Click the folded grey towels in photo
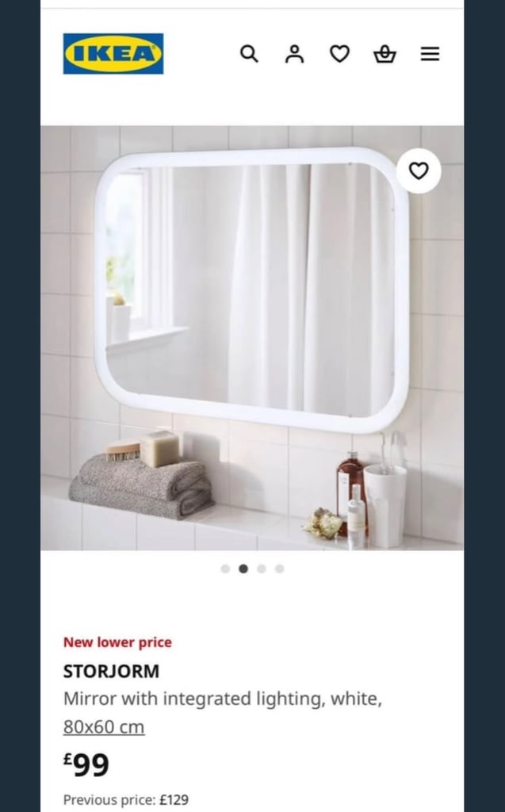The width and height of the screenshot is (505, 812). 141,486
